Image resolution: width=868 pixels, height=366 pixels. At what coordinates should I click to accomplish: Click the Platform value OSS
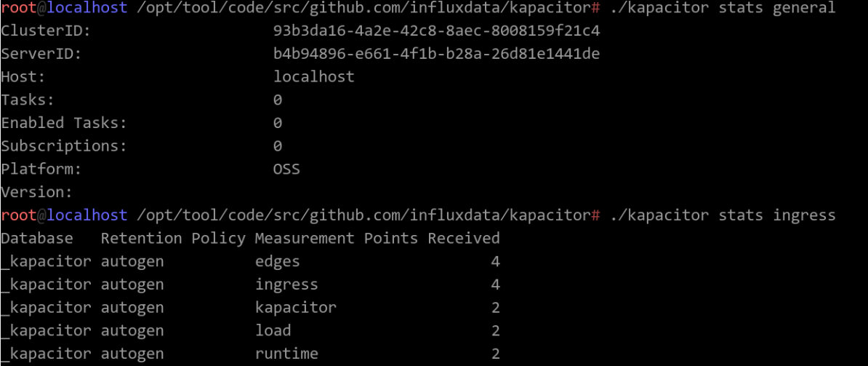click(286, 169)
